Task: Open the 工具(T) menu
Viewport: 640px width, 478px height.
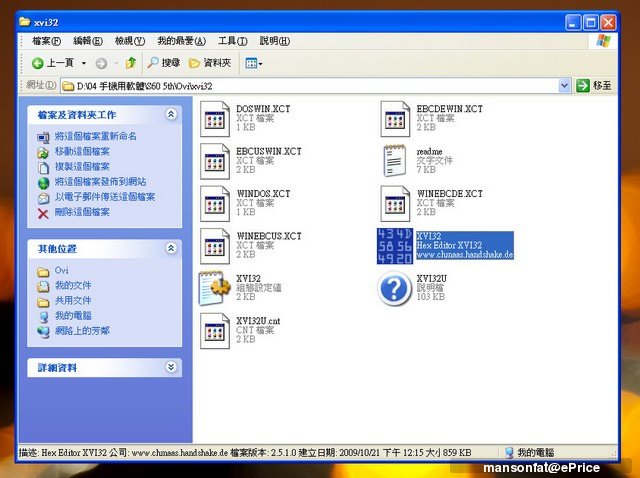Action: 233,41
